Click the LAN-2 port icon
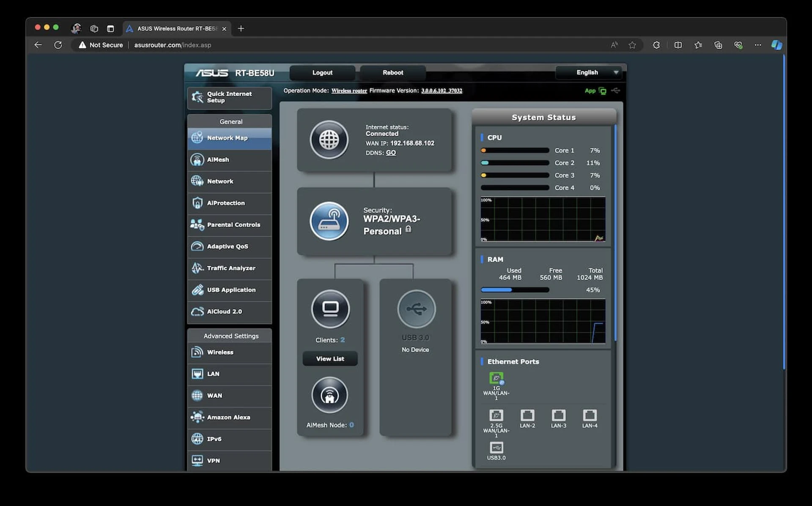Screen dimensions: 812x506 (527, 415)
